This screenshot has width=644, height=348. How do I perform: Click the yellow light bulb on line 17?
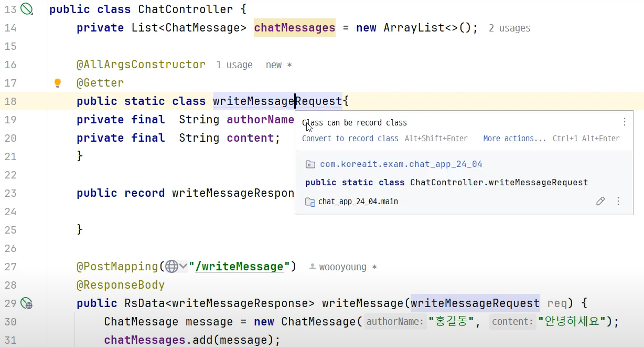click(x=58, y=83)
